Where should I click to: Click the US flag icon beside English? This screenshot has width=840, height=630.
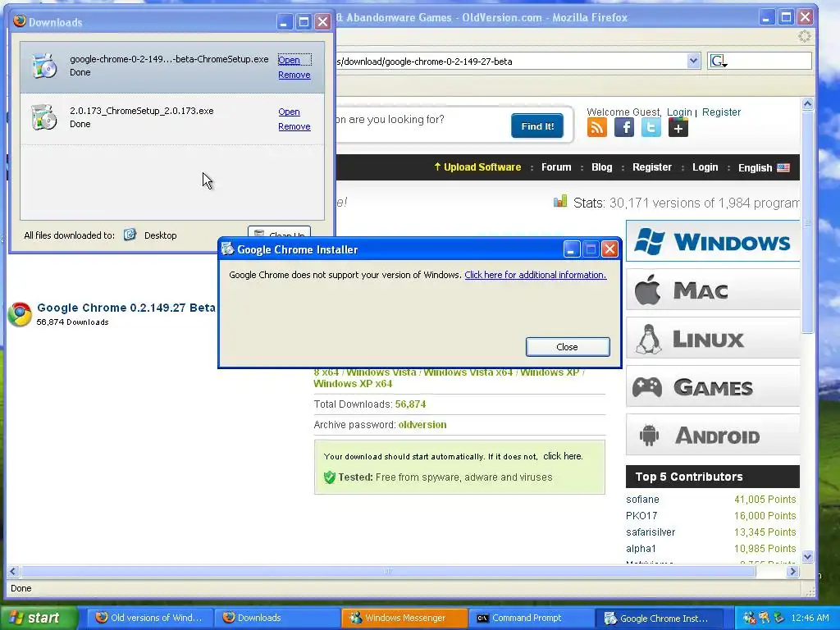pos(783,167)
